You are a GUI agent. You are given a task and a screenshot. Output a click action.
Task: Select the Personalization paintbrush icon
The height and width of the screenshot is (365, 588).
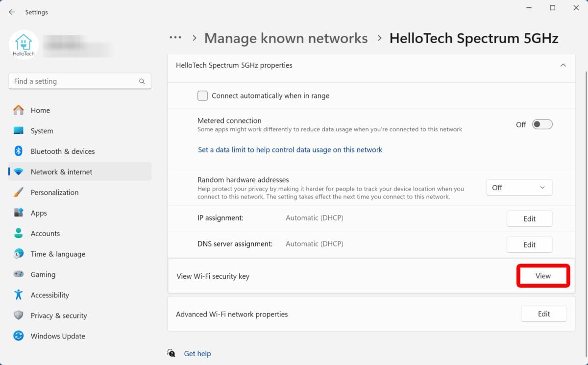[19, 193]
